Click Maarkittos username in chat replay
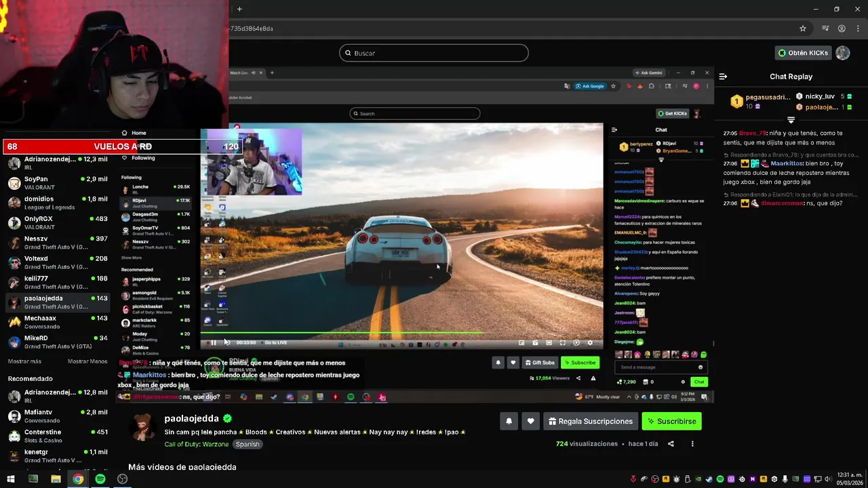Viewport: 868px width, 488px height. [787, 163]
